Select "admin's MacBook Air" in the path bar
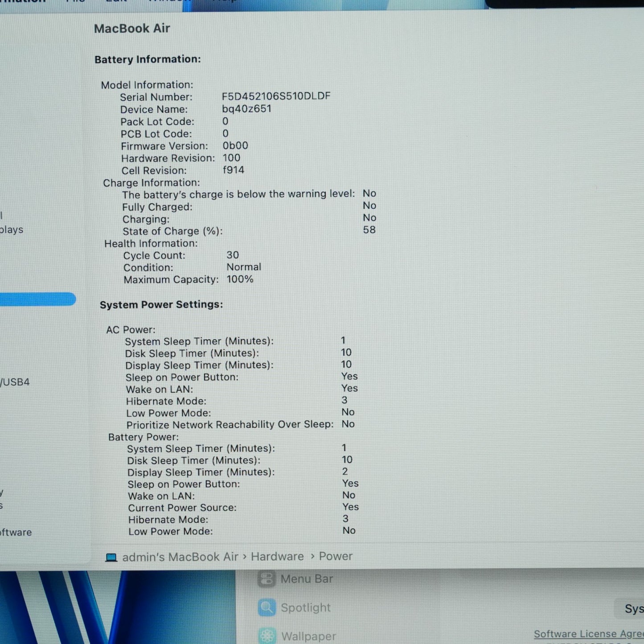 (180, 557)
